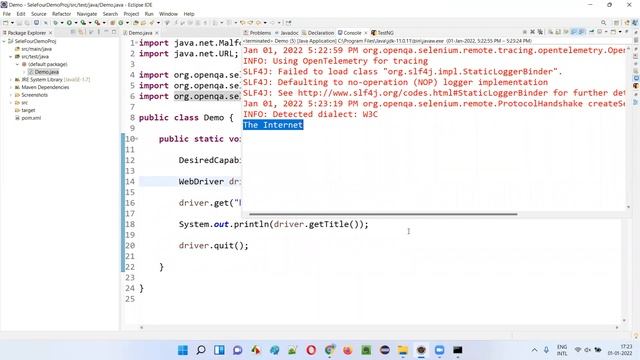This screenshot has width=640, height=360.
Task: Select the Demo.java editor tab
Action: (x=140, y=33)
